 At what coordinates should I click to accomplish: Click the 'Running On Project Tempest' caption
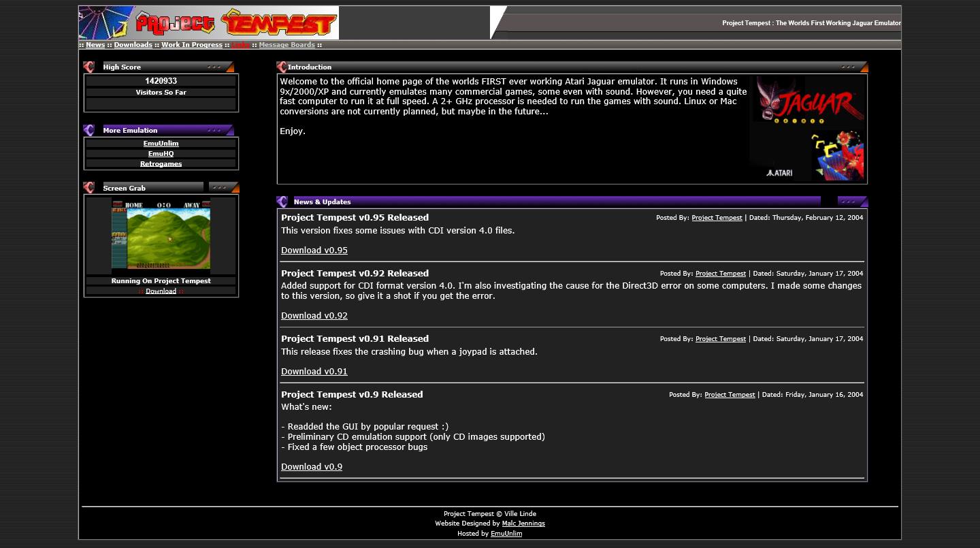161,281
